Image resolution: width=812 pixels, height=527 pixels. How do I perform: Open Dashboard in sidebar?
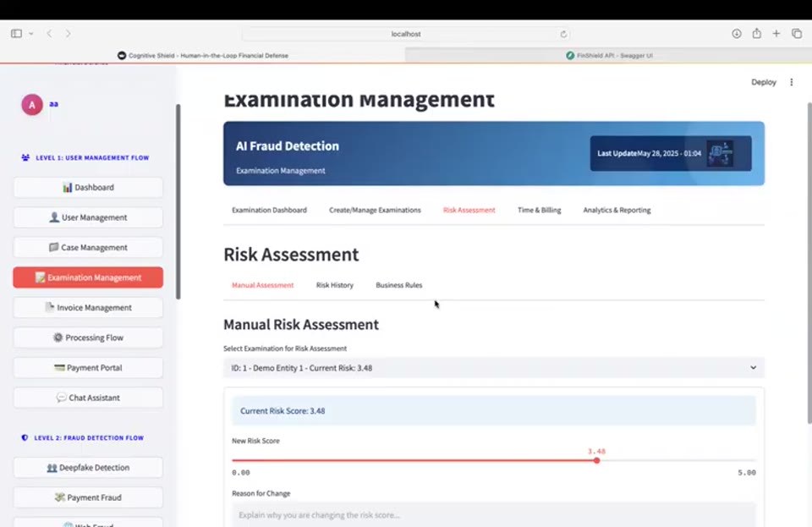point(88,188)
